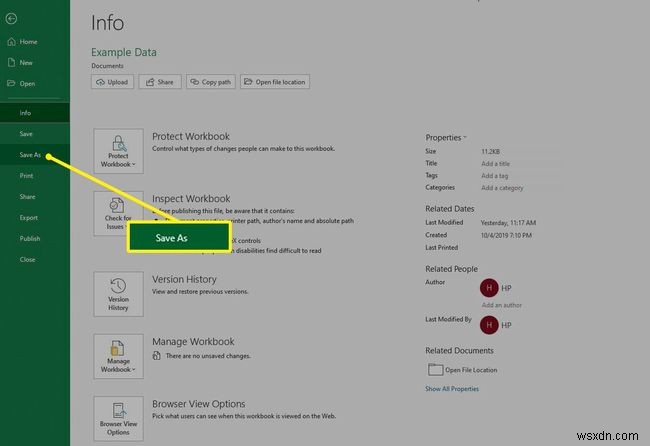Click the Last Modified date value
The image size is (650, 446).
508,223
